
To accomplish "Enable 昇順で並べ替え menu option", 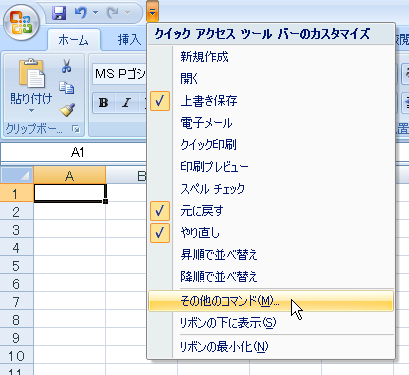I will [x=271, y=255].
